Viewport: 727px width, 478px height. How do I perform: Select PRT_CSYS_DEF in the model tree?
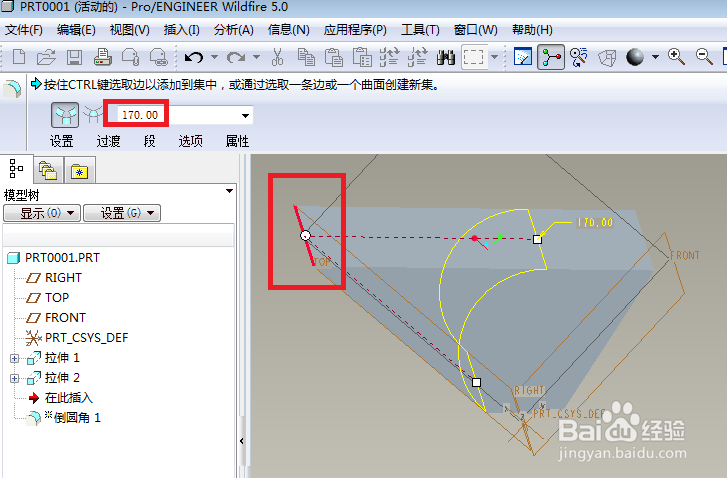pos(77,338)
